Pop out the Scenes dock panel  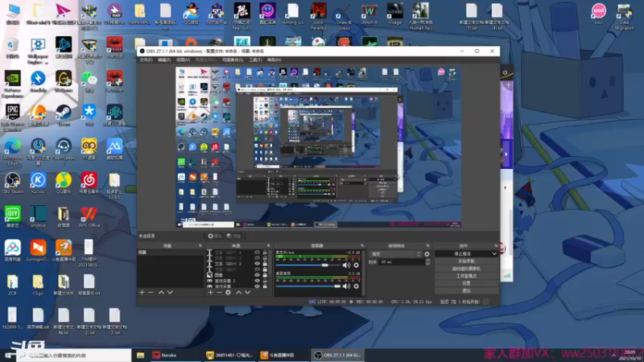(x=200, y=245)
